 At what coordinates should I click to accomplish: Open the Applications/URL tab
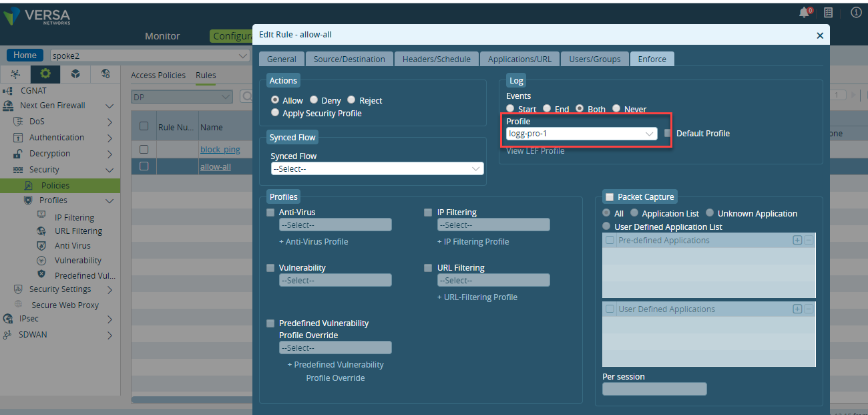[519, 59]
